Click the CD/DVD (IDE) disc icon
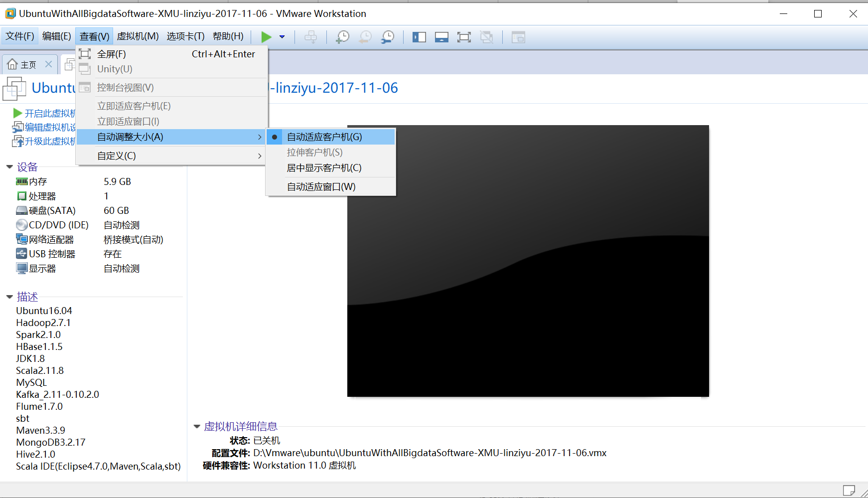Screen dimensions: 868x498 (22, 225)
